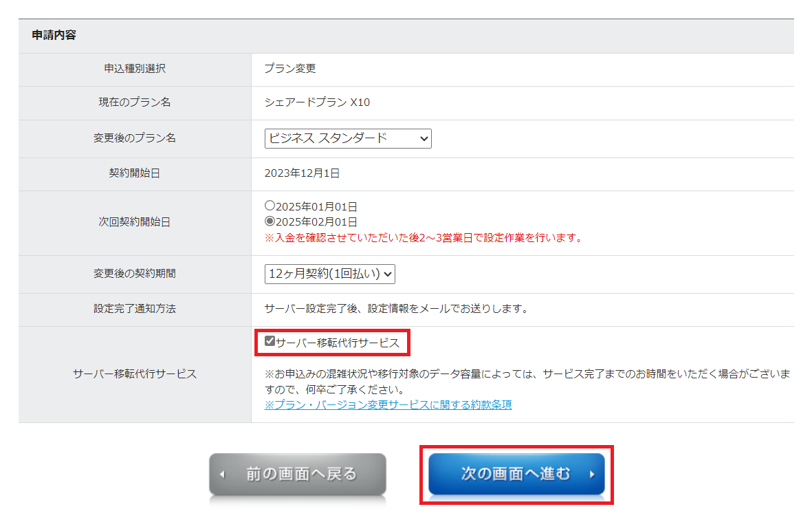Expand the 12ヶ月契約(1回払い) contract period dropdown
Viewport: 812px width, 520px height.
[x=330, y=274]
